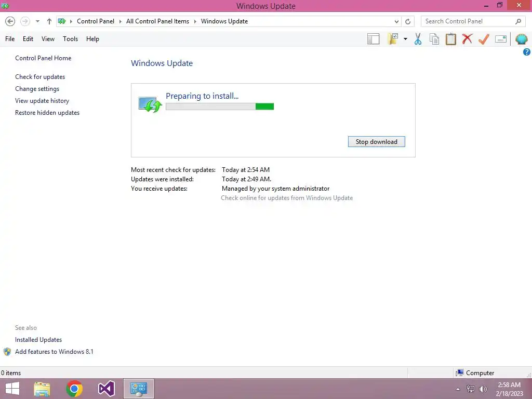Click the Paste clipboard icon
This screenshot has height=399, width=532.
tap(450, 39)
